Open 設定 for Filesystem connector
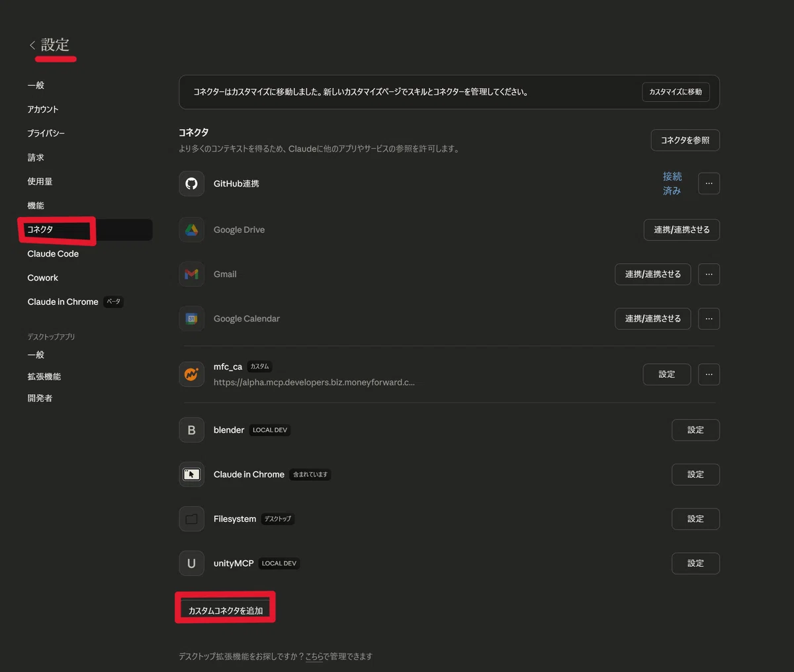The image size is (794, 672). click(x=695, y=519)
